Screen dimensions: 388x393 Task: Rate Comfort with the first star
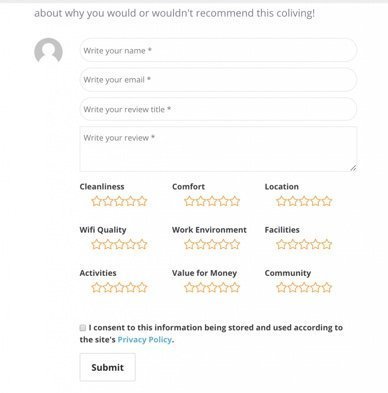coord(189,201)
